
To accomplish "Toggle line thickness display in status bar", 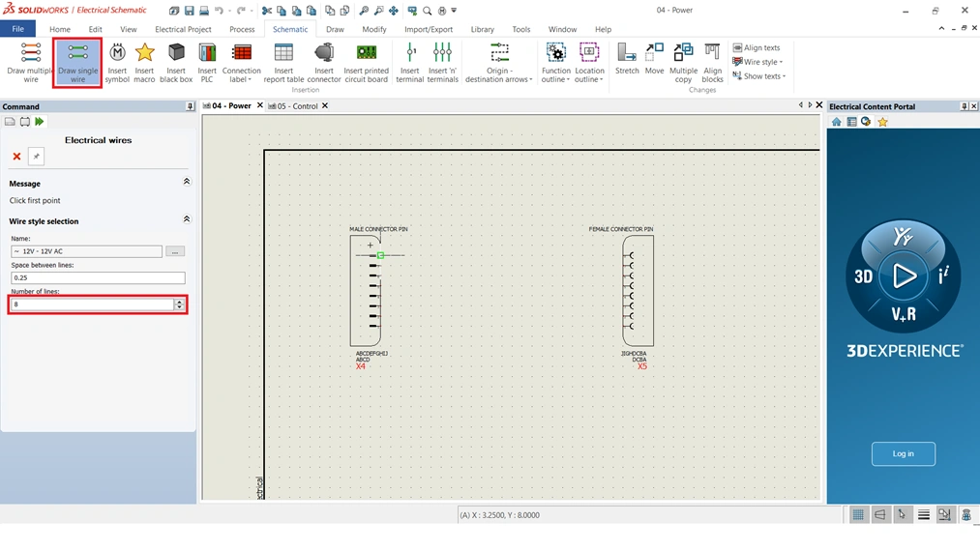I will (923, 514).
